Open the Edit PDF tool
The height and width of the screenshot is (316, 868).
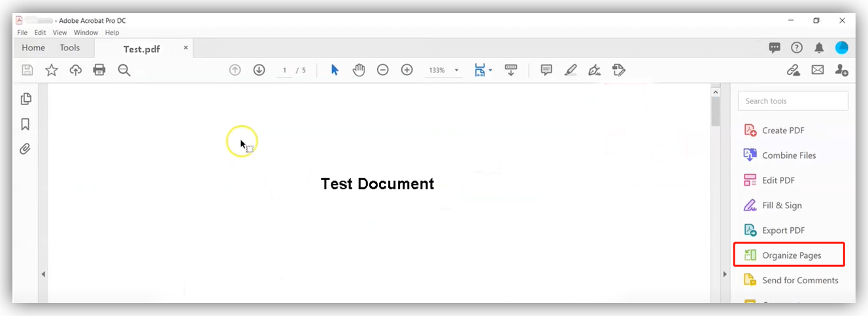pos(769,180)
